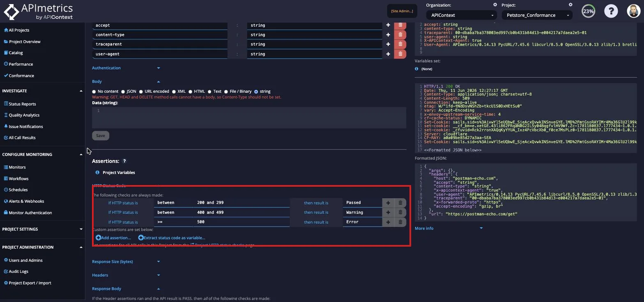Select the No content body option
This screenshot has width=644, height=302.
click(94, 92)
